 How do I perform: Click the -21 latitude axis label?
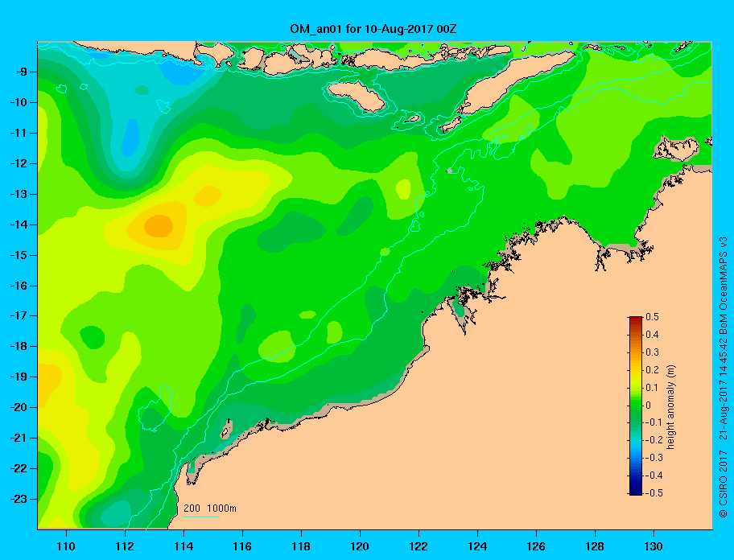[x=19, y=439]
